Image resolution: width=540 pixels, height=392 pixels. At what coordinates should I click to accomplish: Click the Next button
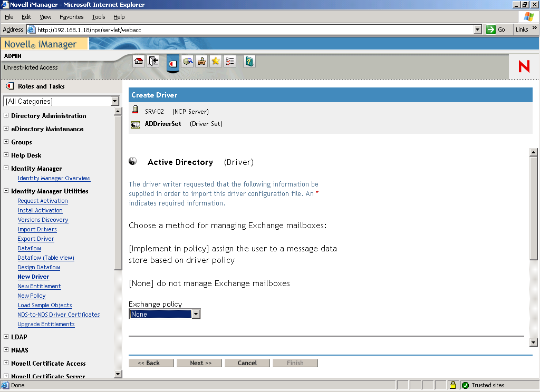tap(199, 362)
